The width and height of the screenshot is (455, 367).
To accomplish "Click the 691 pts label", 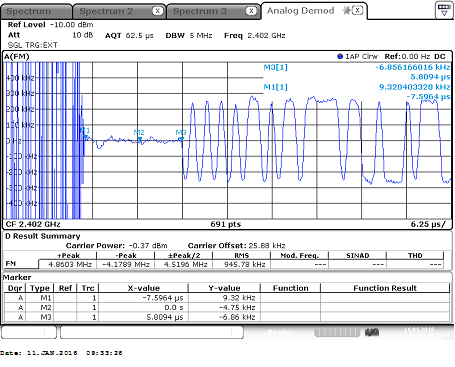I will (x=225, y=224).
